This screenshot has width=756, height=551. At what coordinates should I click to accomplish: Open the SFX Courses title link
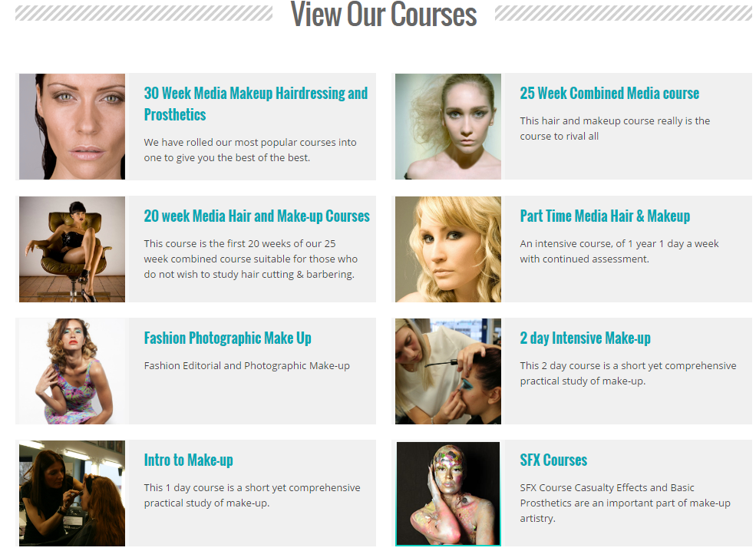pos(553,460)
